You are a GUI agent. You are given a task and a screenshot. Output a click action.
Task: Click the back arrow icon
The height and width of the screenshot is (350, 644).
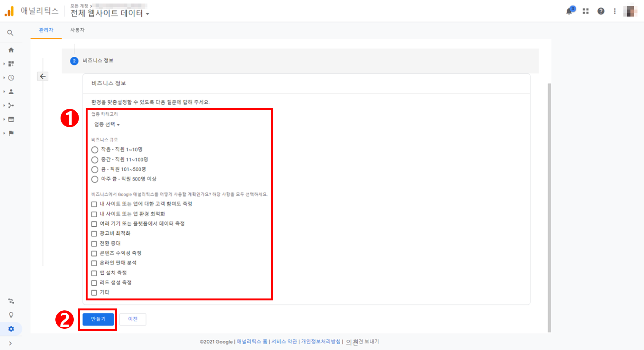coord(43,76)
